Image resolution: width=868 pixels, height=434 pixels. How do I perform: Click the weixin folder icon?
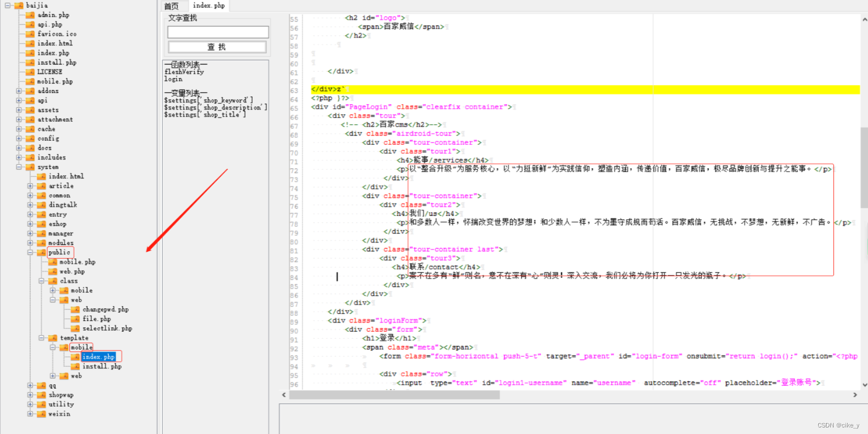tap(41, 414)
